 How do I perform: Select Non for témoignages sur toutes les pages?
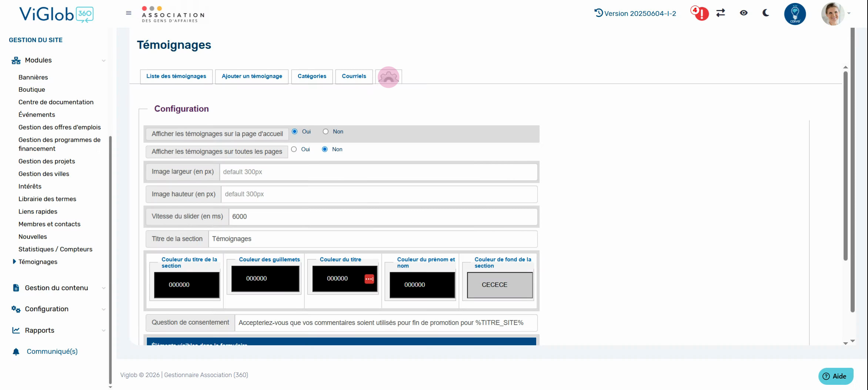pos(325,149)
